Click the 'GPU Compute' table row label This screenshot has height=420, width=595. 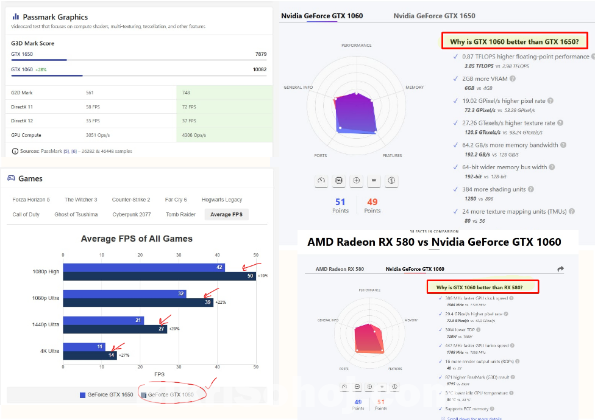[26, 135]
